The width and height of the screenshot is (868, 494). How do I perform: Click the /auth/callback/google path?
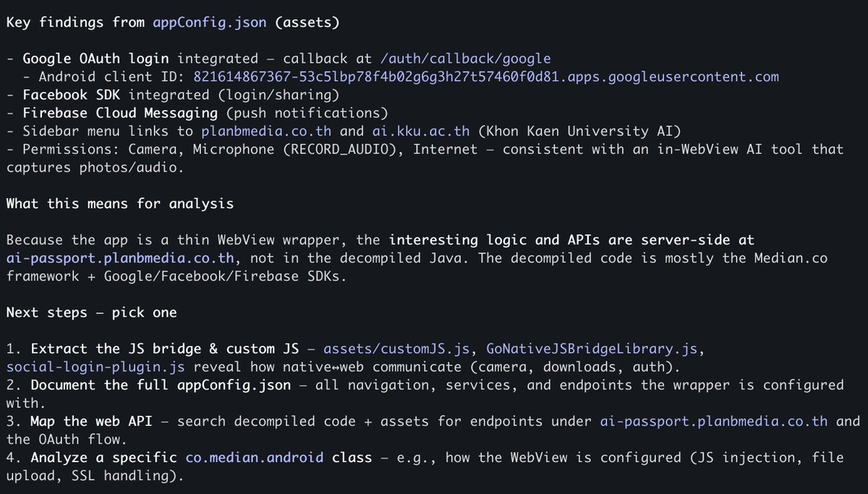pyautogui.click(x=465, y=59)
